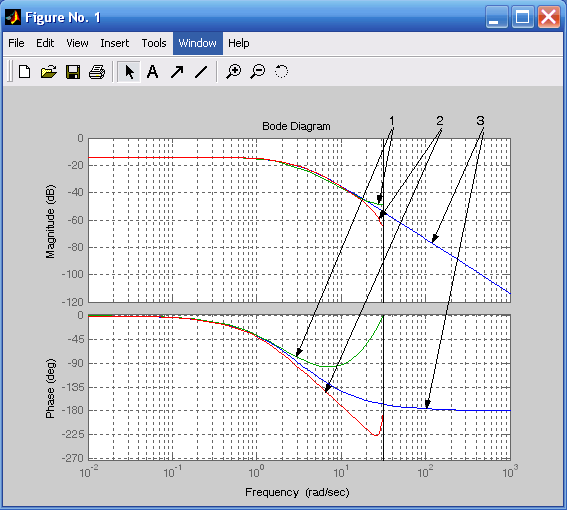Open a file with the folder icon
567x510 pixels.
[x=49, y=72]
